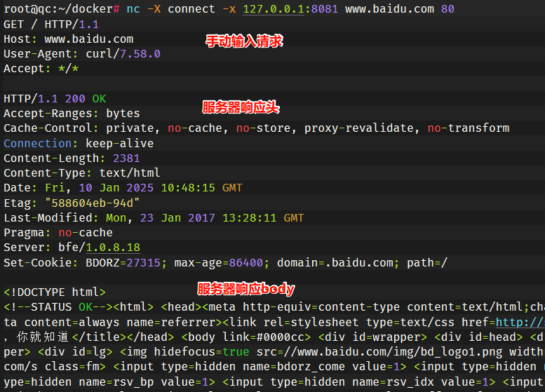Viewport: 545px width, 392px height.
Task: Click the root@qc:~/docker# prompt
Action: pos(62,8)
